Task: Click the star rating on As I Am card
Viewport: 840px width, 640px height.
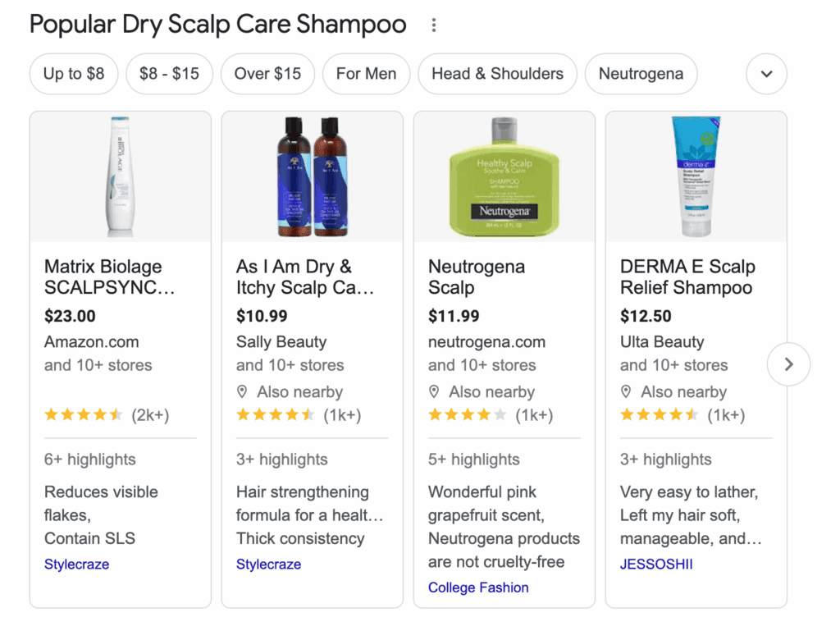Action: 276,415
